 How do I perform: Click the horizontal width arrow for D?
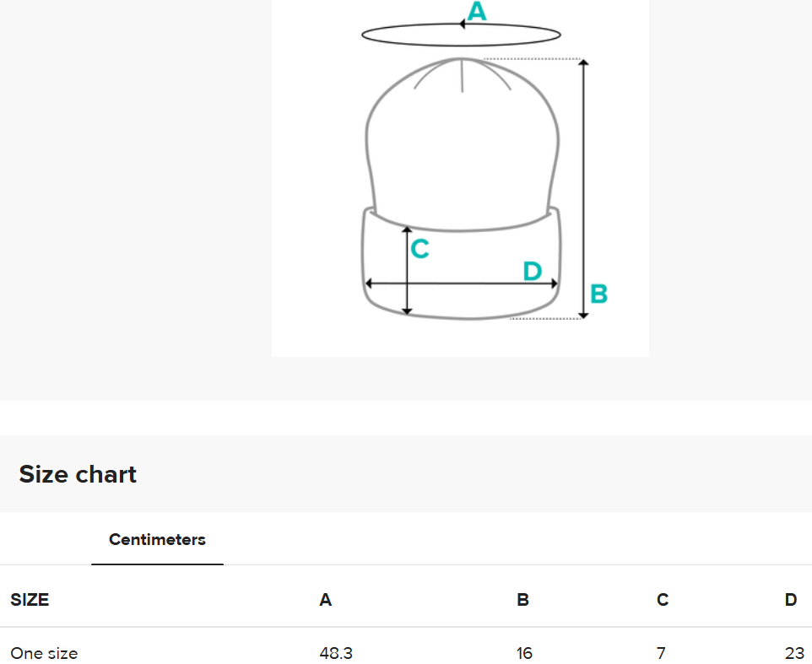(x=462, y=283)
